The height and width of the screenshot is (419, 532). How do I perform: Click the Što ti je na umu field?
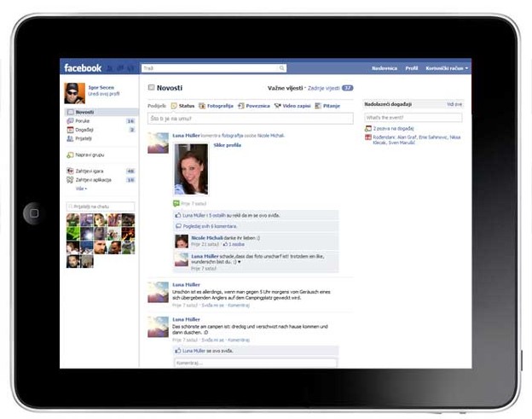point(250,119)
